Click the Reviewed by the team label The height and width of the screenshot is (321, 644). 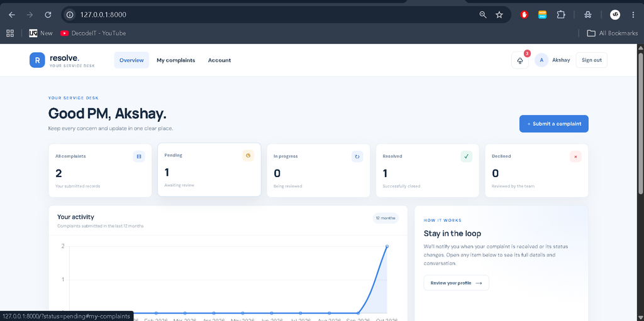point(513,186)
